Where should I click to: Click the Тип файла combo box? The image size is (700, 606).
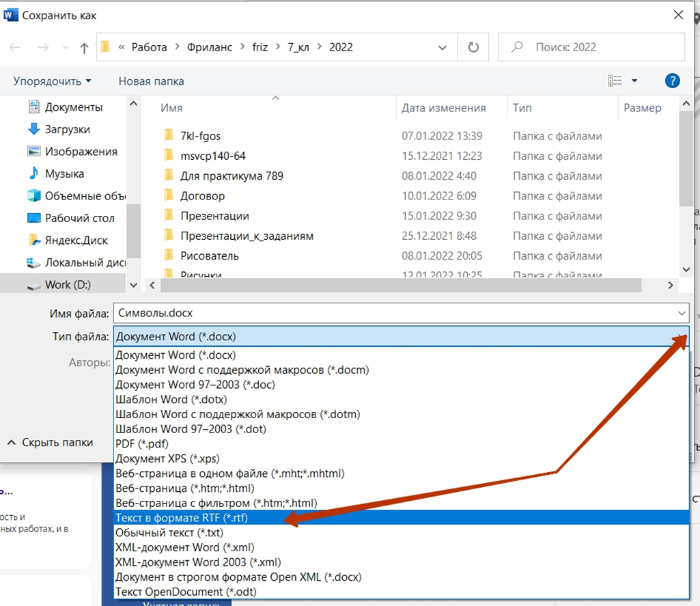click(x=401, y=337)
